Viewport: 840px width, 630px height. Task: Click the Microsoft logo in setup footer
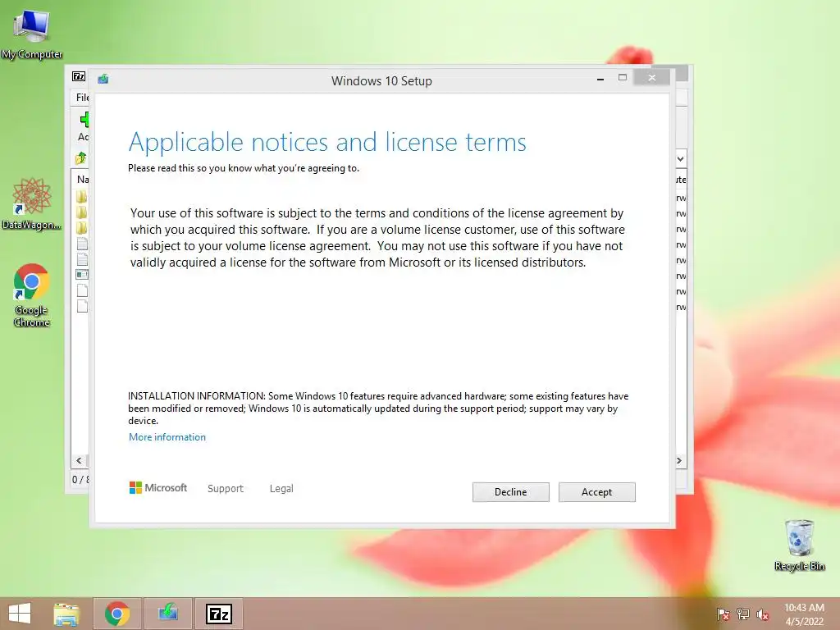(x=158, y=487)
